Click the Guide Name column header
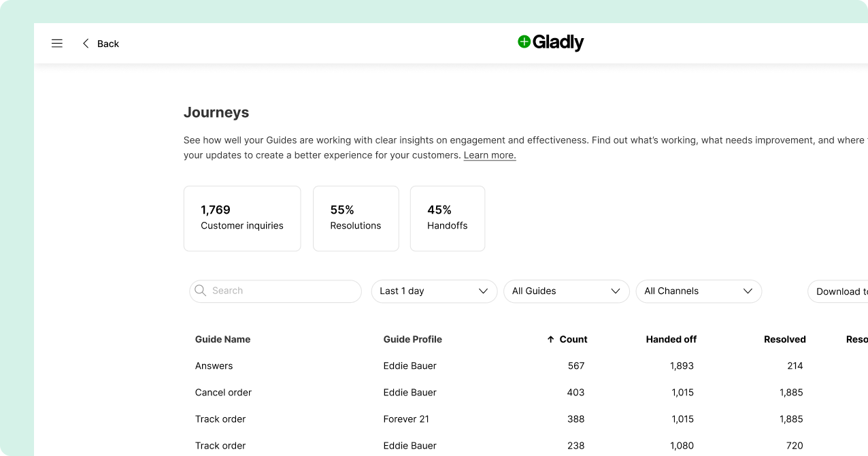Image resolution: width=868 pixels, height=456 pixels. [x=223, y=339]
